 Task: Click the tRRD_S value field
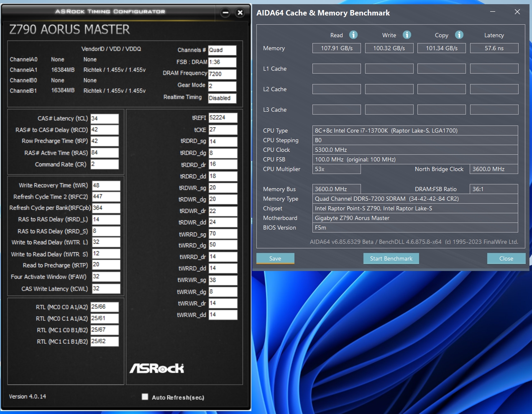[x=106, y=231]
